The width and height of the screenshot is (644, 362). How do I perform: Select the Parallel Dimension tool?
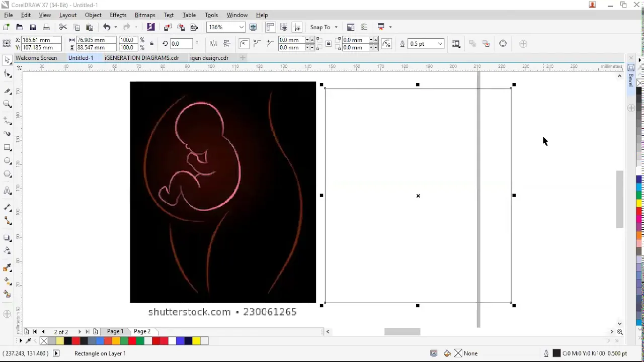tap(7, 208)
